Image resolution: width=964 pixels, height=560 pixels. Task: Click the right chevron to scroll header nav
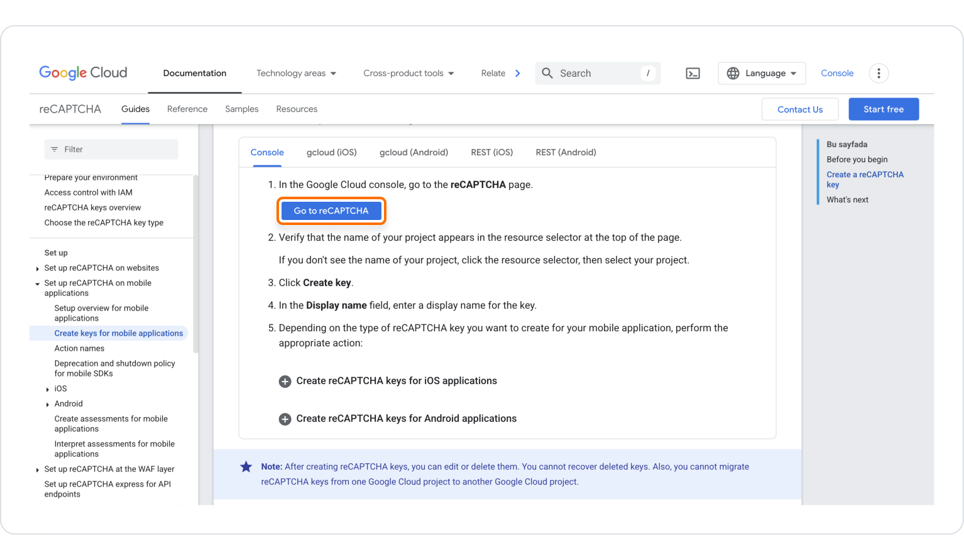pyautogui.click(x=518, y=74)
